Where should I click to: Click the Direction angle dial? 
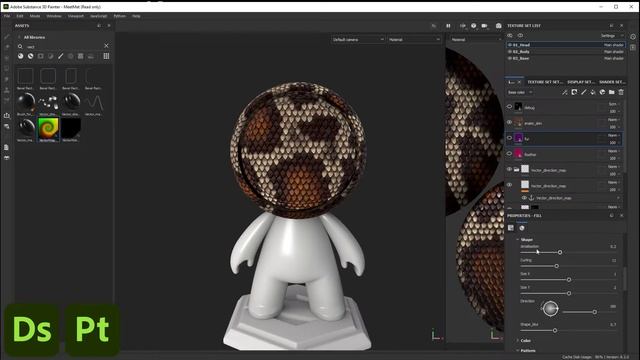[x=550, y=309]
